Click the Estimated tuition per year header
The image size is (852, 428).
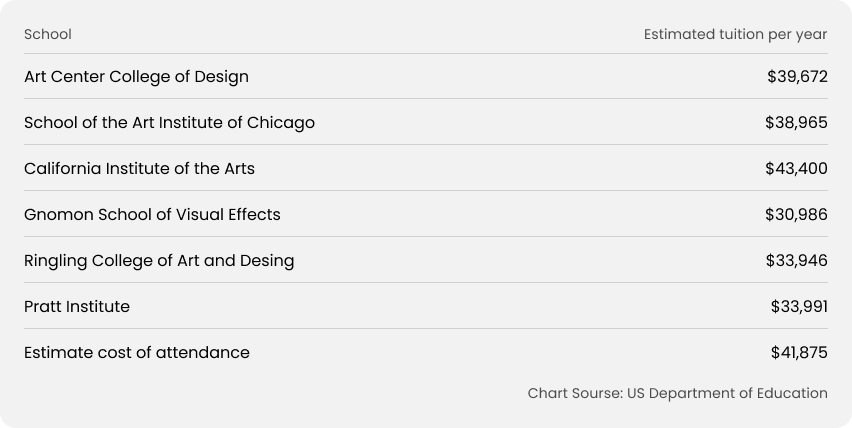[x=735, y=34]
